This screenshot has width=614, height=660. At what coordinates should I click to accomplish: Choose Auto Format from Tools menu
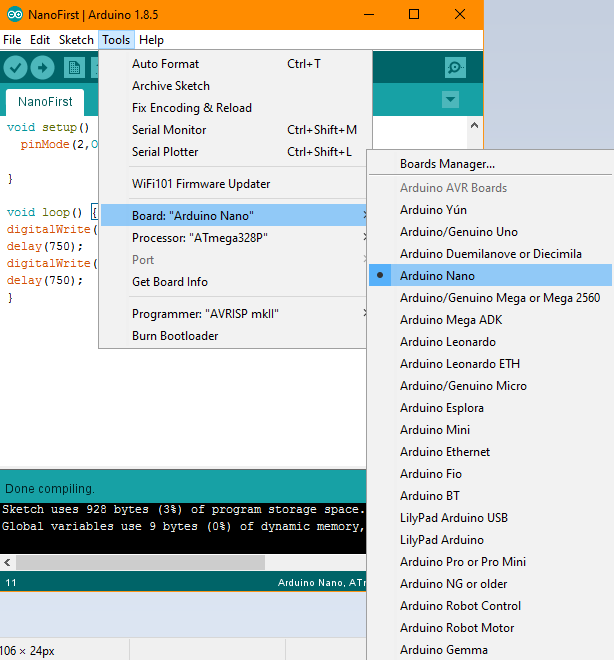[x=235, y=64]
